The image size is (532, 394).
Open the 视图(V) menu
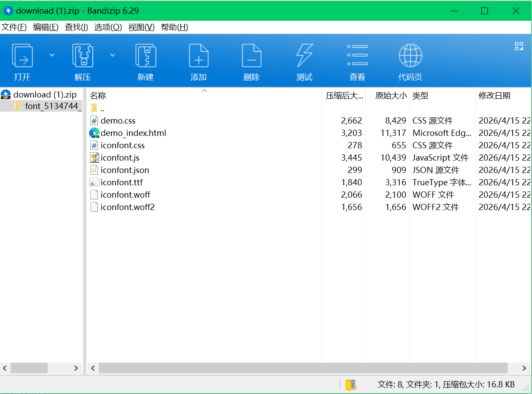pyautogui.click(x=142, y=27)
